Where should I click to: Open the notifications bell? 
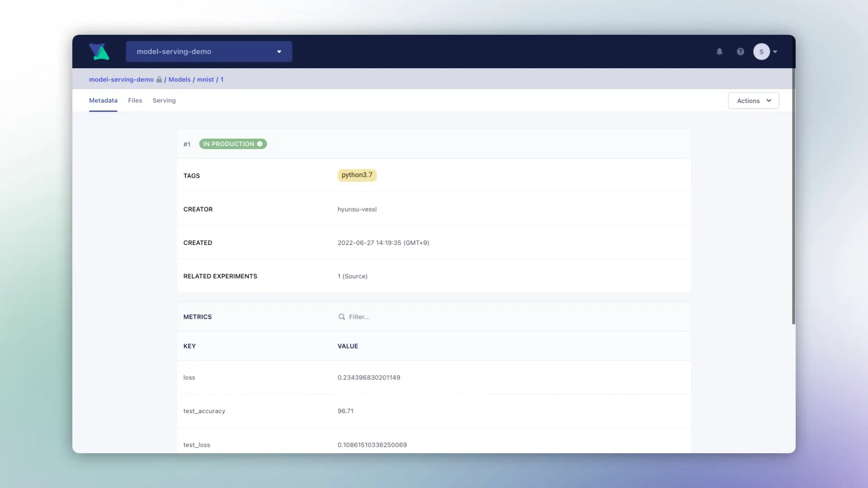point(719,52)
